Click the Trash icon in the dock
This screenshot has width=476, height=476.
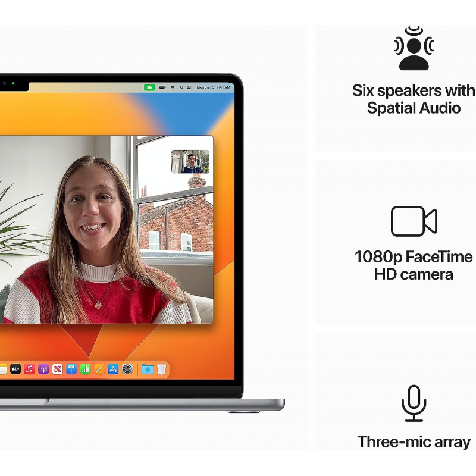tap(161, 369)
